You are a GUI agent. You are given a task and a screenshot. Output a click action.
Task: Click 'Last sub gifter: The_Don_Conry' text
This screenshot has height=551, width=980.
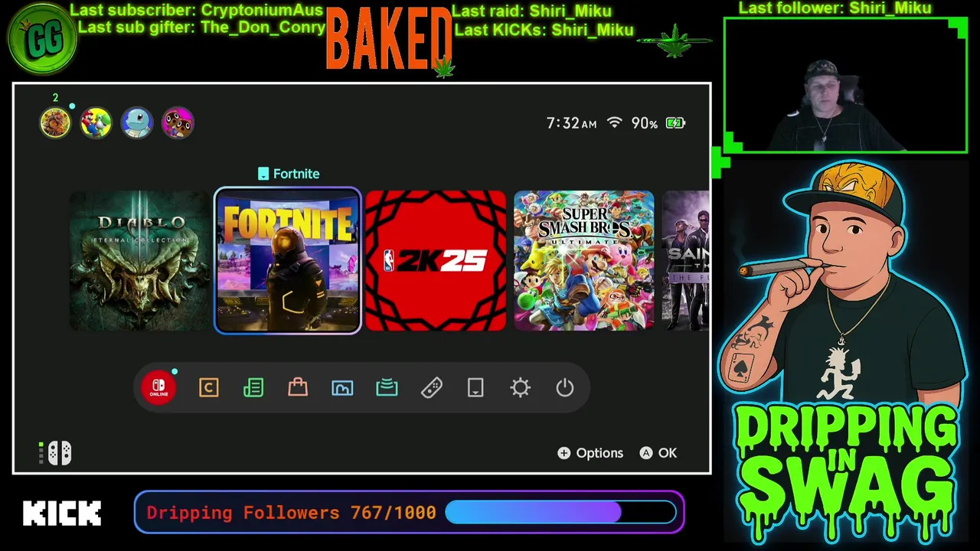coord(201,28)
